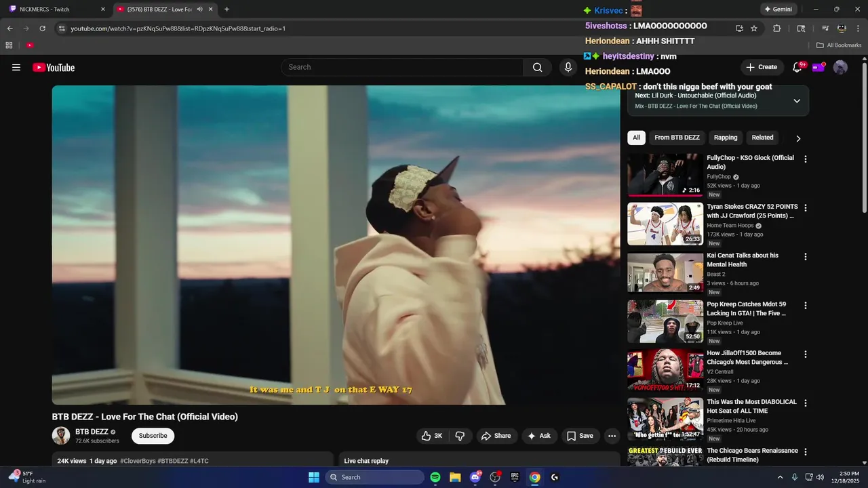The image size is (868, 488).
Task: Bookmark this page with star icon
Action: tap(754, 28)
